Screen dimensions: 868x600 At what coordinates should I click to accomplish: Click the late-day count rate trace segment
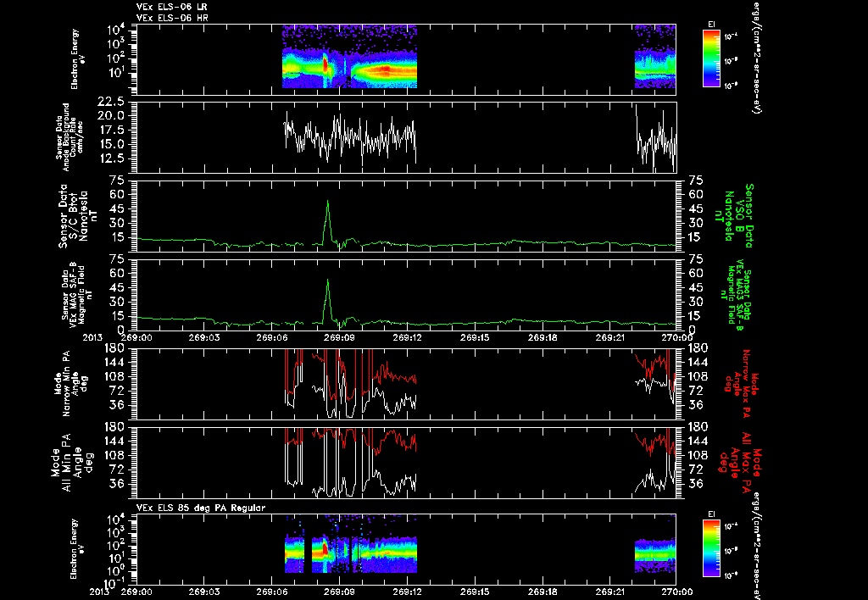pyautogui.click(x=655, y=138)
